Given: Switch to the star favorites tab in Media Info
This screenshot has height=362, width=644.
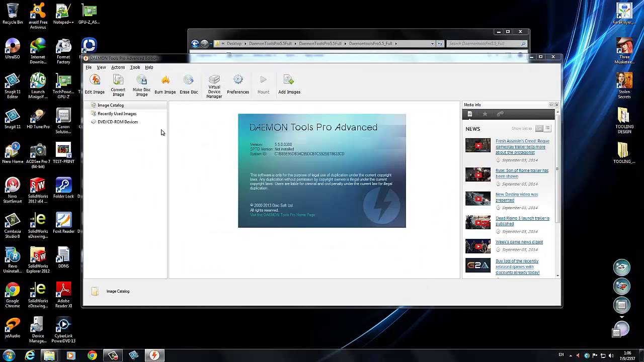Looking at the screenshot, I should tap(485, 114).
